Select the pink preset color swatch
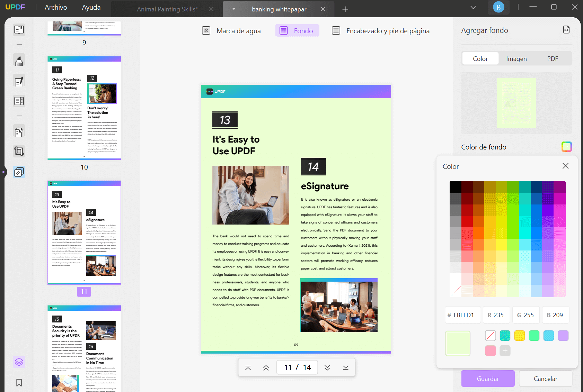 pos(490,350)
